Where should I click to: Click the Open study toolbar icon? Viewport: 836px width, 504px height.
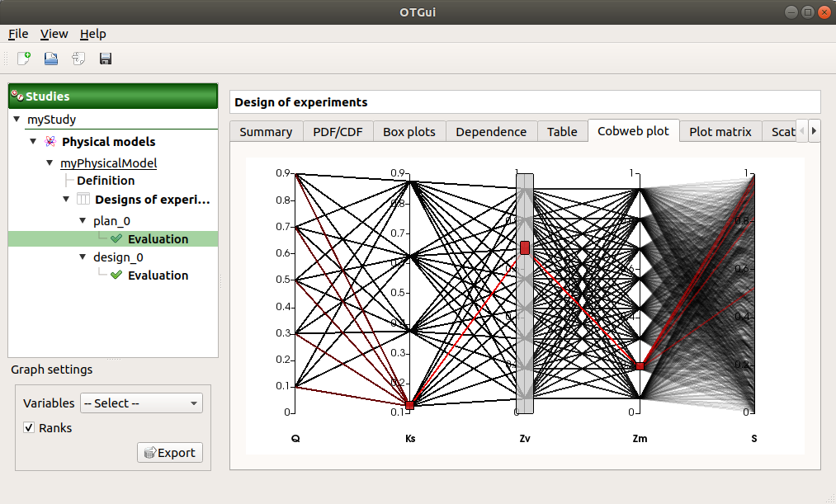coord(51,59)
